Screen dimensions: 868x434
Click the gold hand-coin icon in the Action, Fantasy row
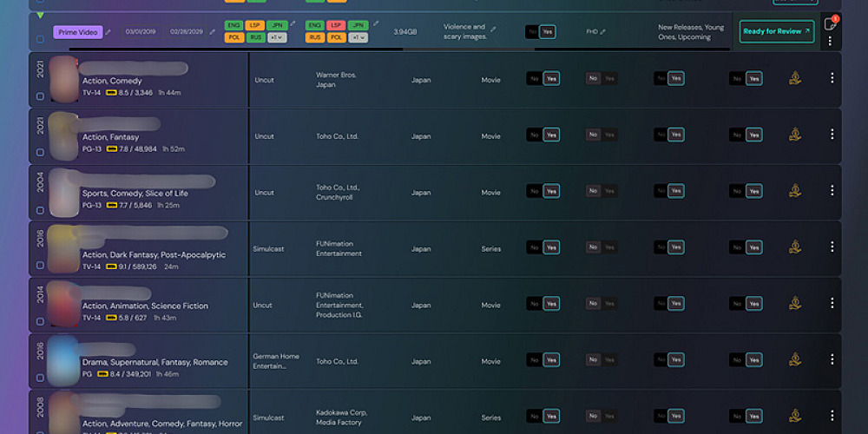(x=794, y=135)
